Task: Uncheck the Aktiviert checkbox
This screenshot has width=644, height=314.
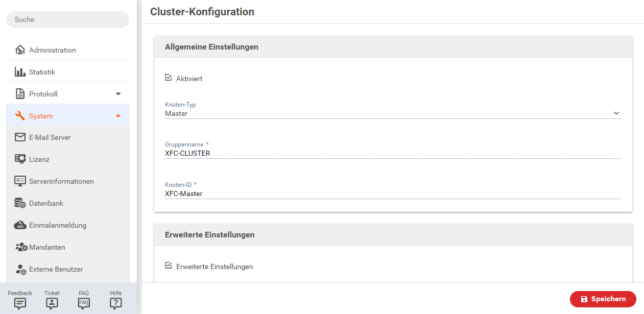Action: point(169,78)
